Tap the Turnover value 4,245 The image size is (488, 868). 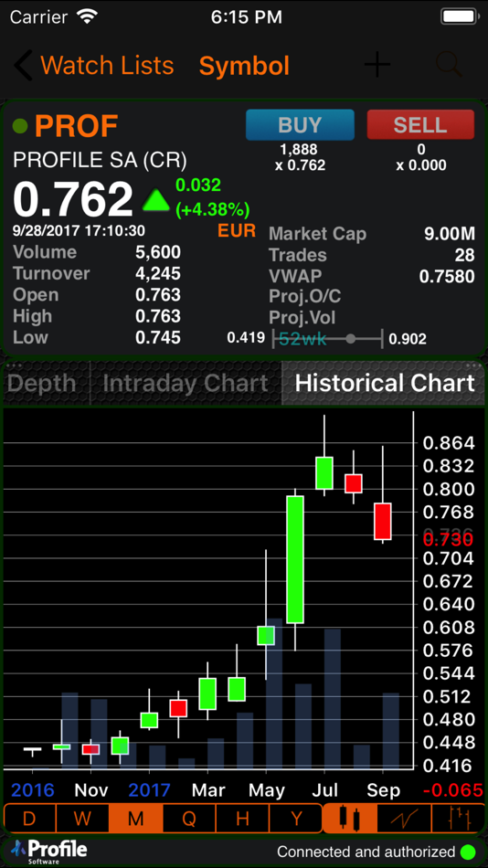coord(158,273)
